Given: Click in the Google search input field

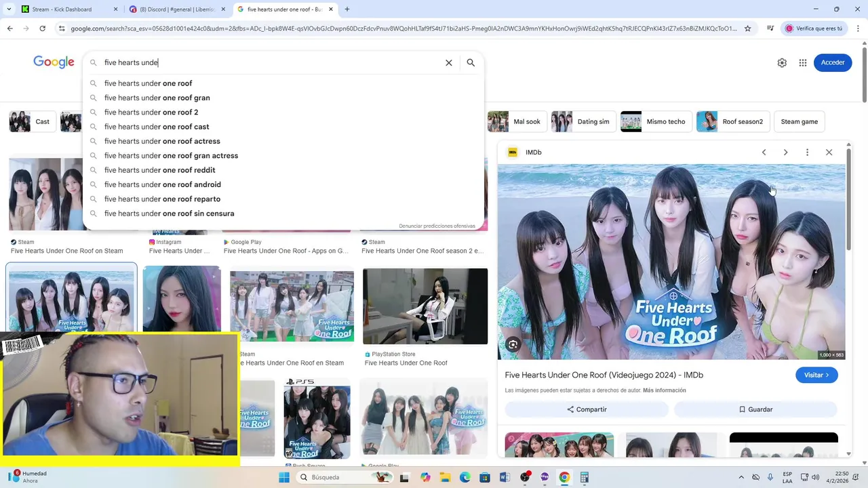Looking at the screenshot, I should (x=271, y=62).
